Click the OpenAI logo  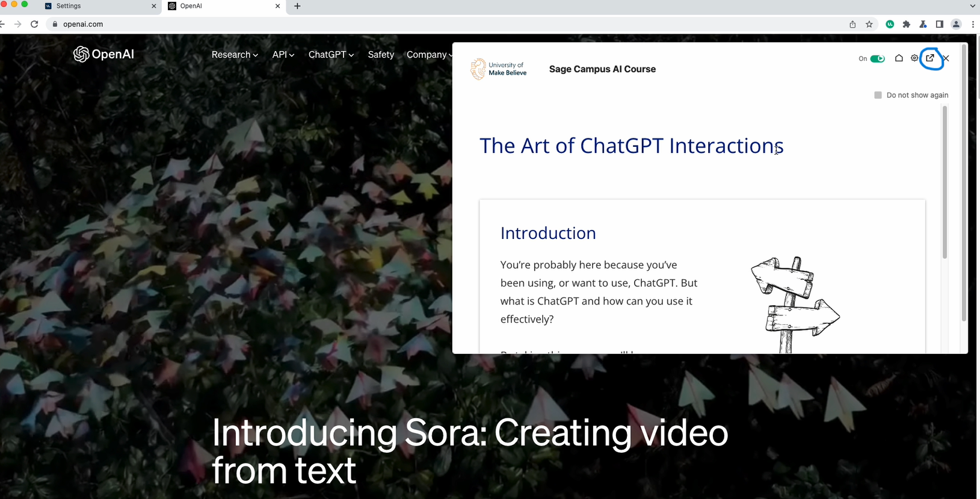click(103, 54)
